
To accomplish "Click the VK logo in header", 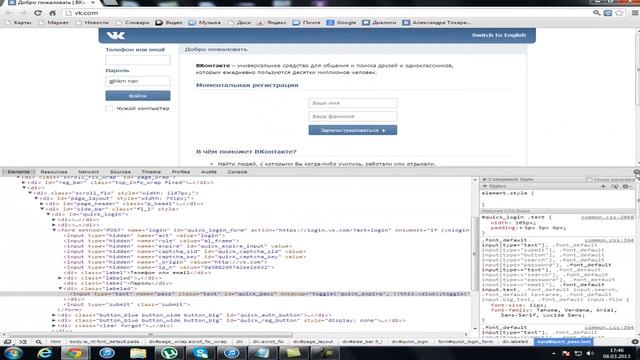I will point(116,36).
